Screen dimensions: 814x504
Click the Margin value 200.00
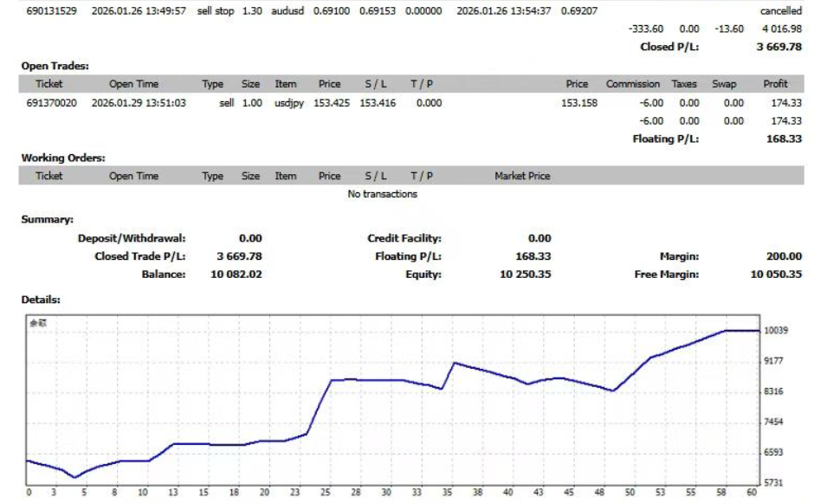coord(784,256)
